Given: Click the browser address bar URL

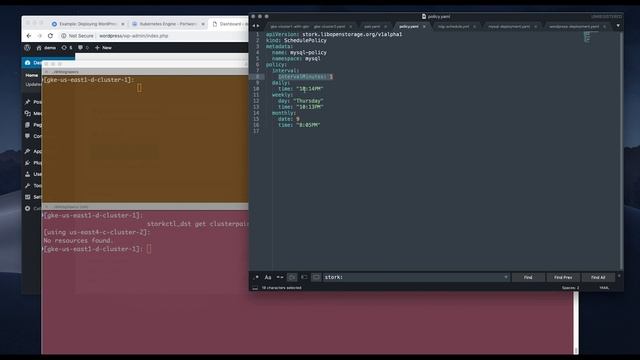Looking at the screenshot, I should coord(134,36).
